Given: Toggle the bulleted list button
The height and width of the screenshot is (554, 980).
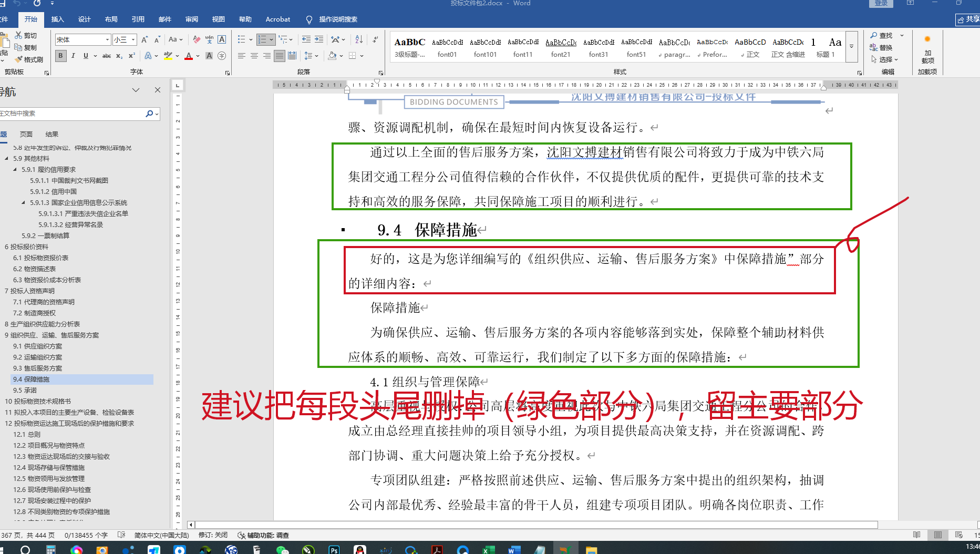Looking at the screenshot, I should [x=241, y=39].
